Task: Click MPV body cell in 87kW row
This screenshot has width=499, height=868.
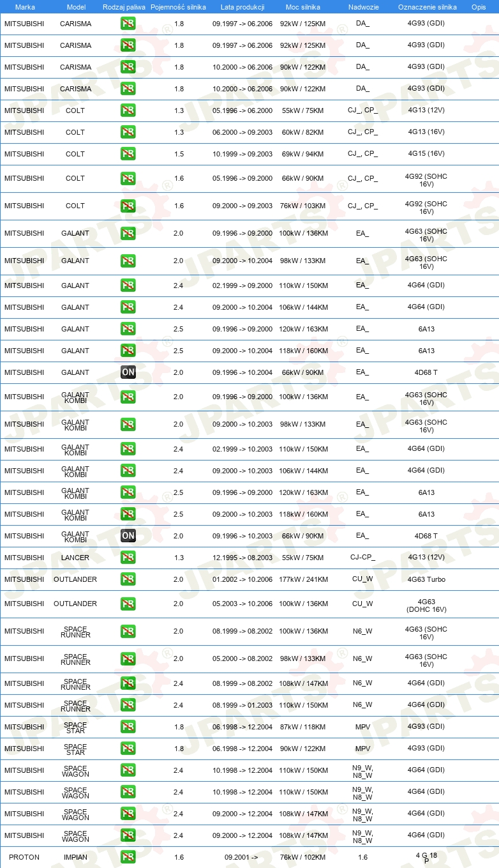Action: 362,727
